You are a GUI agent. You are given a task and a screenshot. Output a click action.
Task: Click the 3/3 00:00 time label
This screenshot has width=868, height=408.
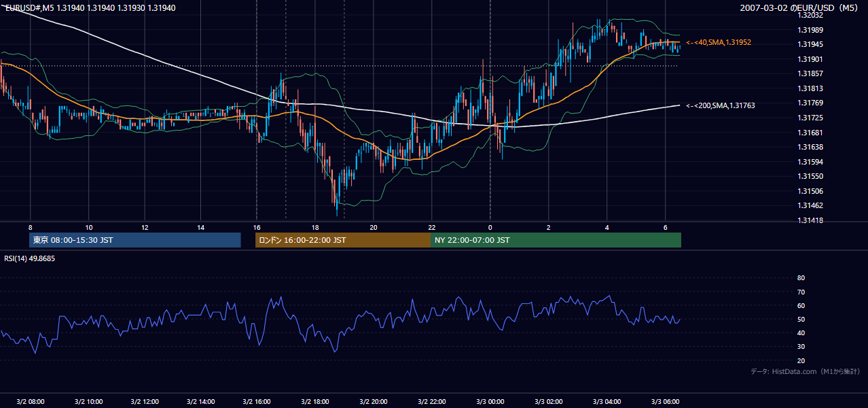point(490,401)
